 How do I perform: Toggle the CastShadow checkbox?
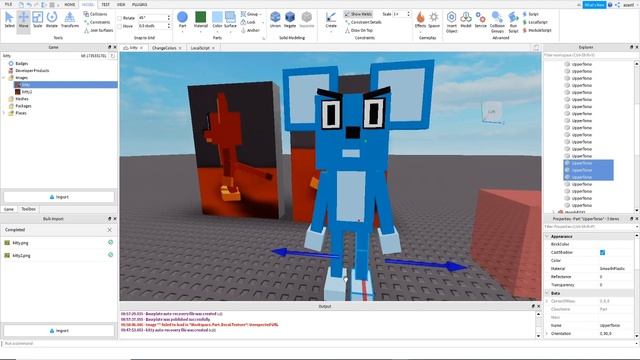[602, 252]
